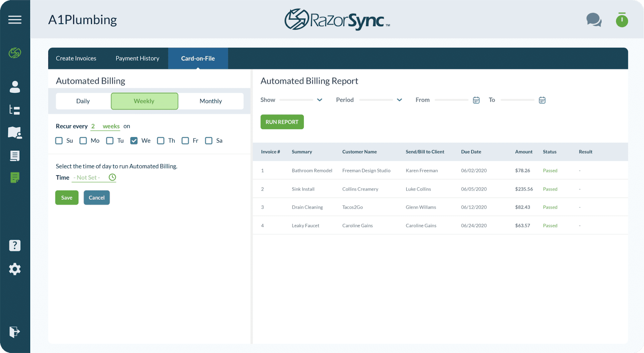The height and width of the screenshot is (353, 644).
Task: Check the Su checkbox
Action: point(59,141)
